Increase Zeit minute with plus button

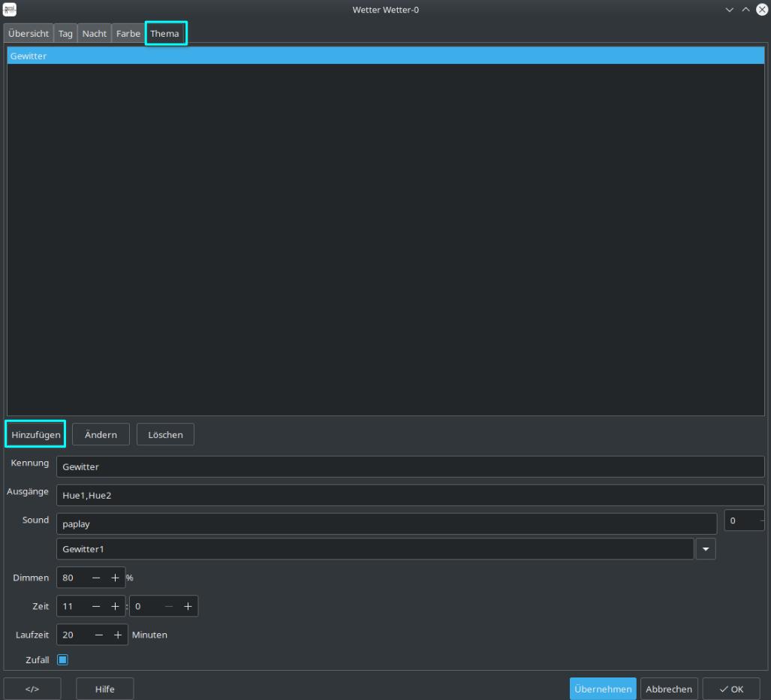pos(188,606)
